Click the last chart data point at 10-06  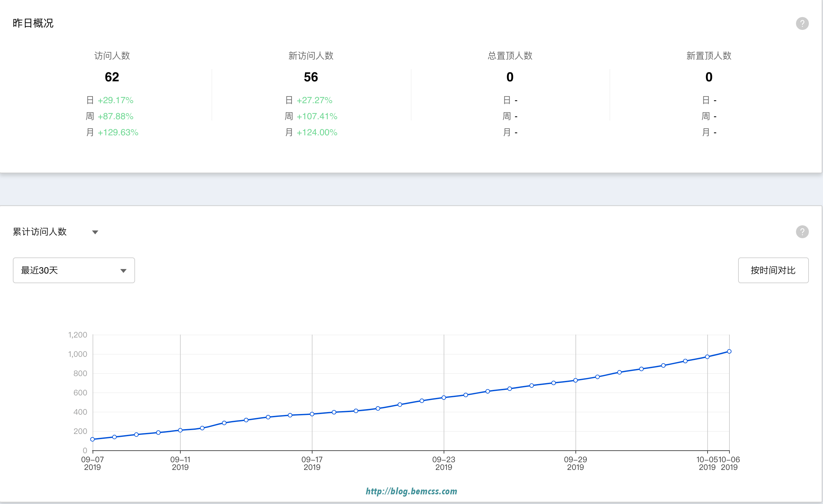coord(729,351)
